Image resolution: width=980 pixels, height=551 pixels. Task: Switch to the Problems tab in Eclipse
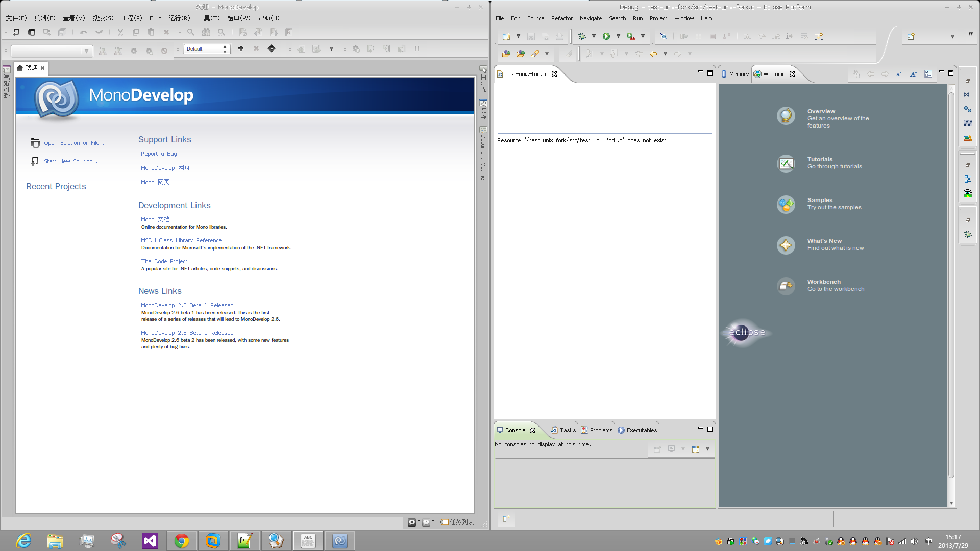pos(597,430)
